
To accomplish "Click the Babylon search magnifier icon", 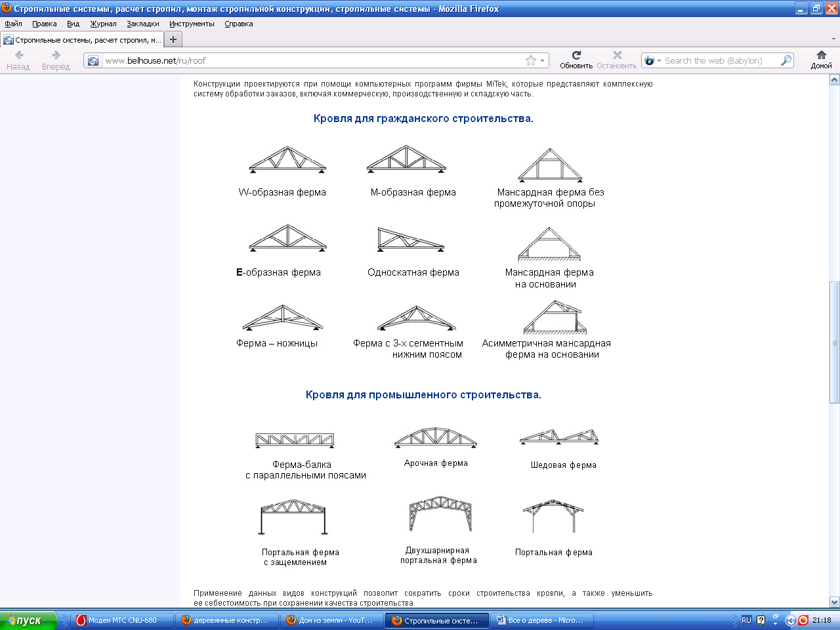I will coord(786,60).
